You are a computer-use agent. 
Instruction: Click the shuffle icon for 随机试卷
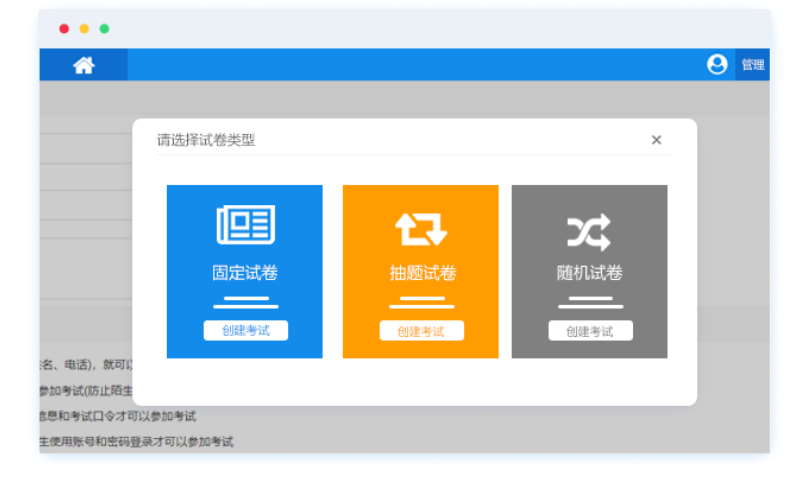point(589,232)
